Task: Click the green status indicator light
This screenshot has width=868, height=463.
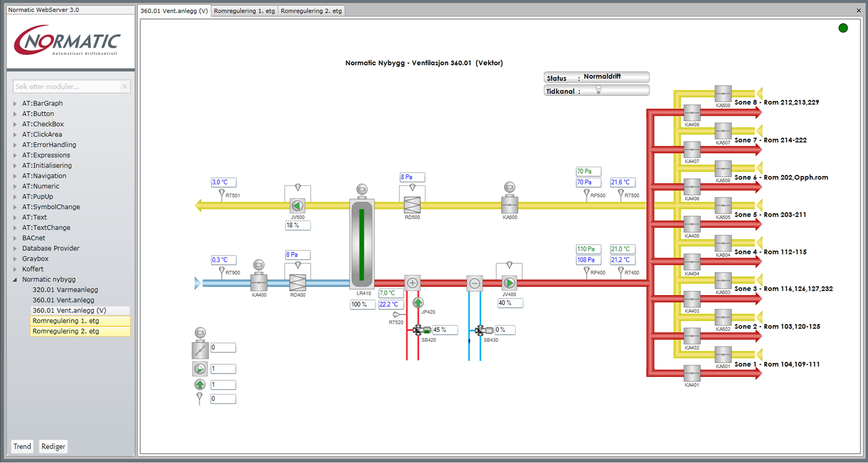Action: coord(843,28)
